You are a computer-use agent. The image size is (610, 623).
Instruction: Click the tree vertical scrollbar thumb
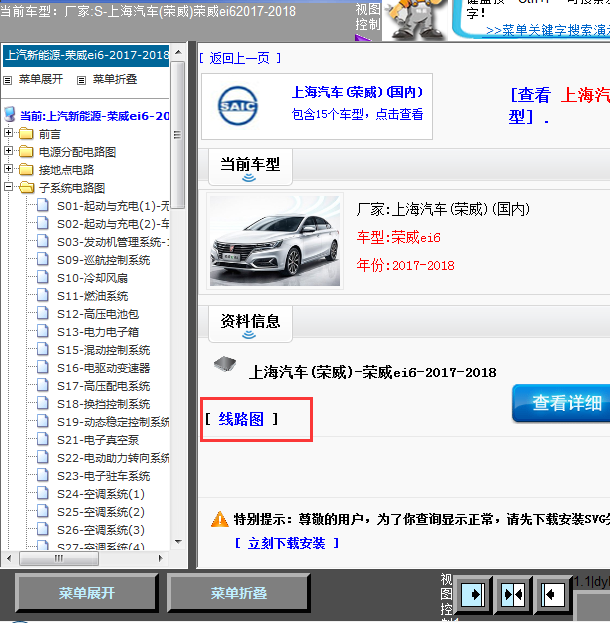coord(178,135)
